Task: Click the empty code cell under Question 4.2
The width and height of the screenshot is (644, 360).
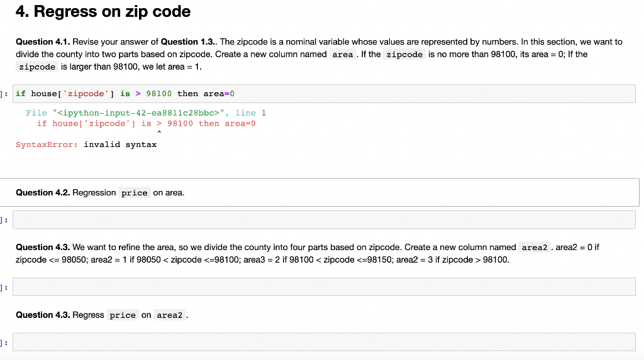Action: (324, 220)
